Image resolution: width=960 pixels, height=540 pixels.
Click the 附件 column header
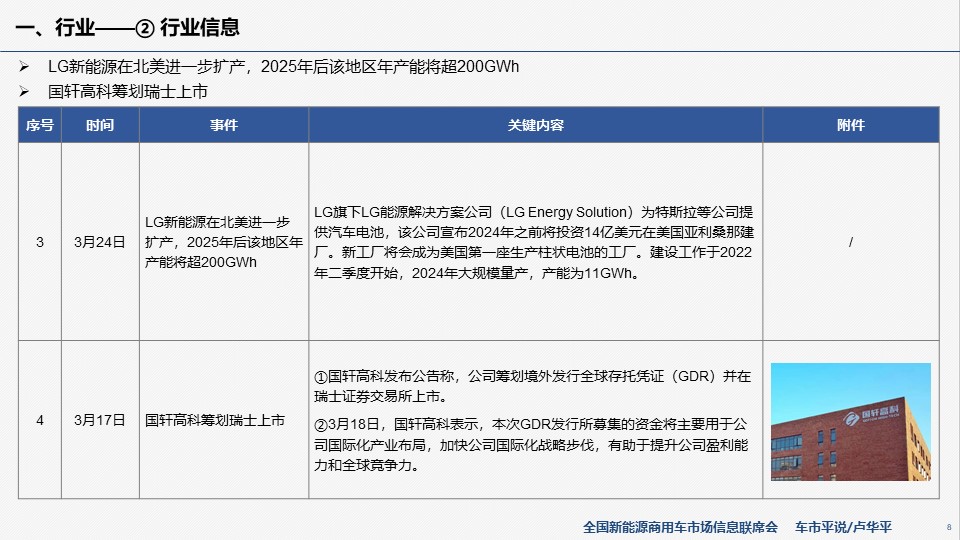click(x=851, y=125)
